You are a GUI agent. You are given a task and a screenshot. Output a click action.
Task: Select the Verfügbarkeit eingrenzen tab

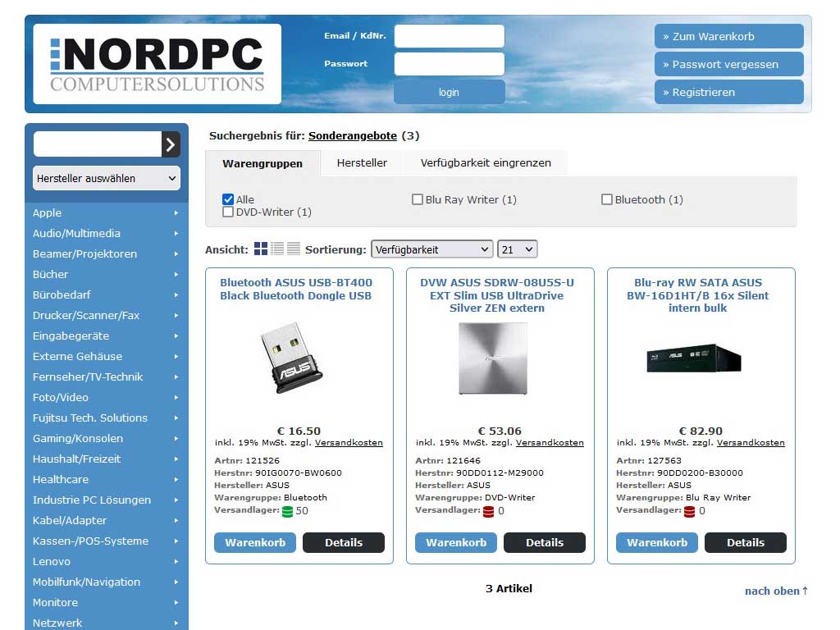coord(486,163)
